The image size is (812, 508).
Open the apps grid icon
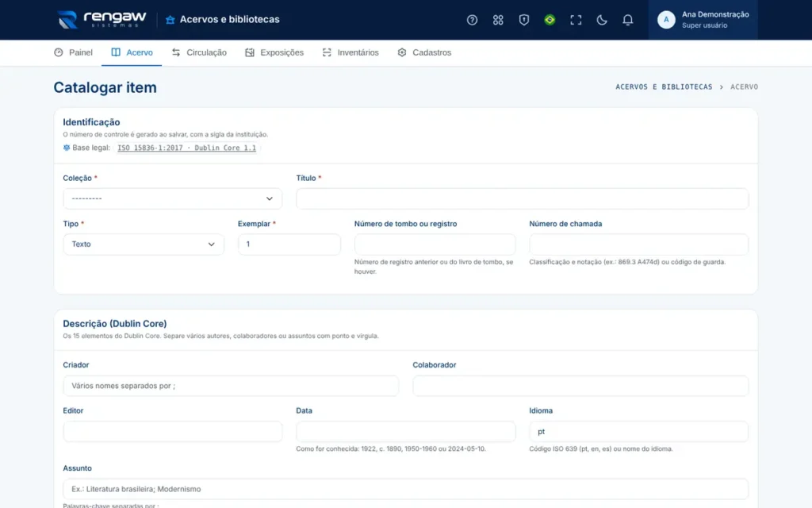point(498,20)
